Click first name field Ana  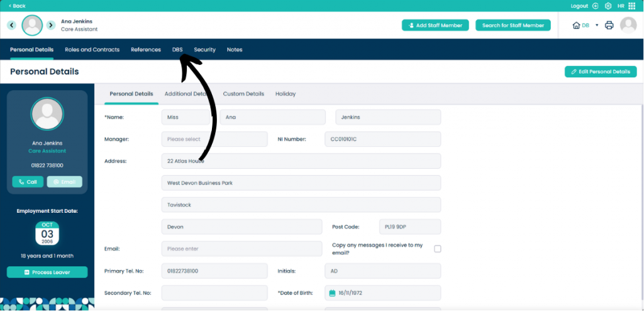click(273, 117)
